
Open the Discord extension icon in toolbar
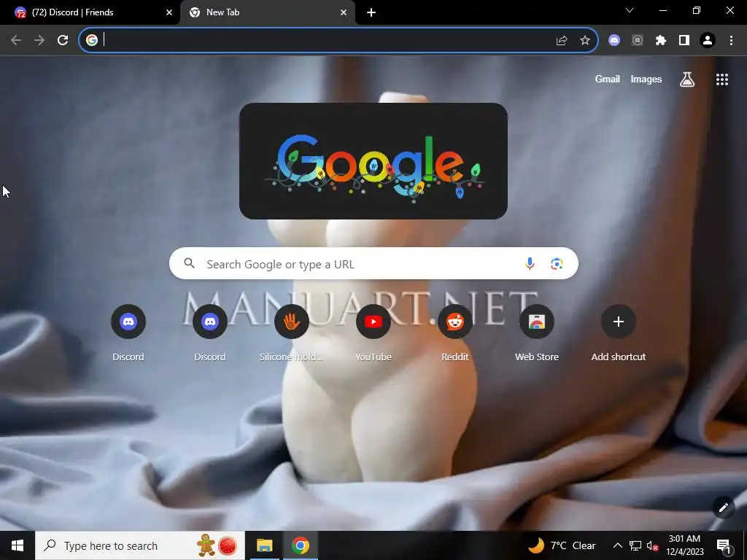pyautogui.click(x=614, y=41)
